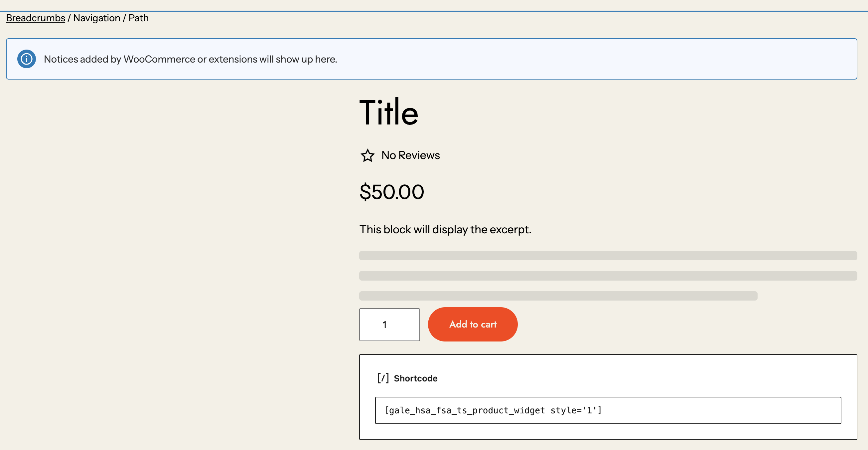Click the blue info icon in notice

26,59
